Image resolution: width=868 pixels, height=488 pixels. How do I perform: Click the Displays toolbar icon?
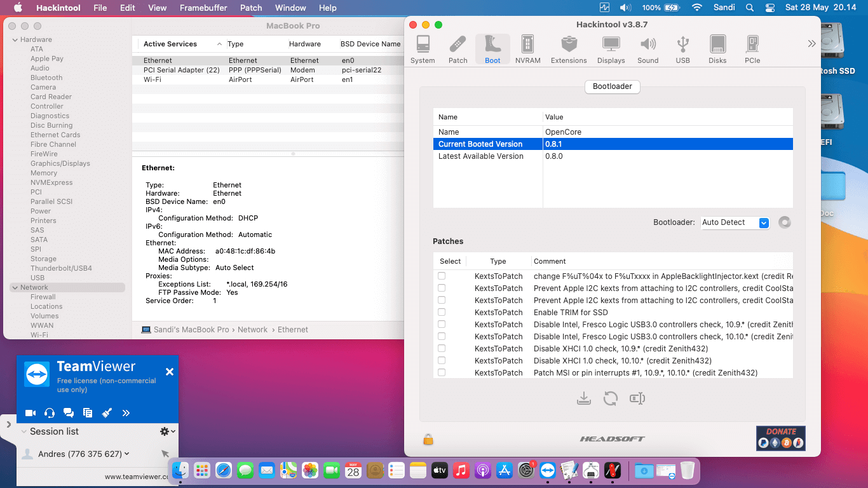(x=611, y=50)
